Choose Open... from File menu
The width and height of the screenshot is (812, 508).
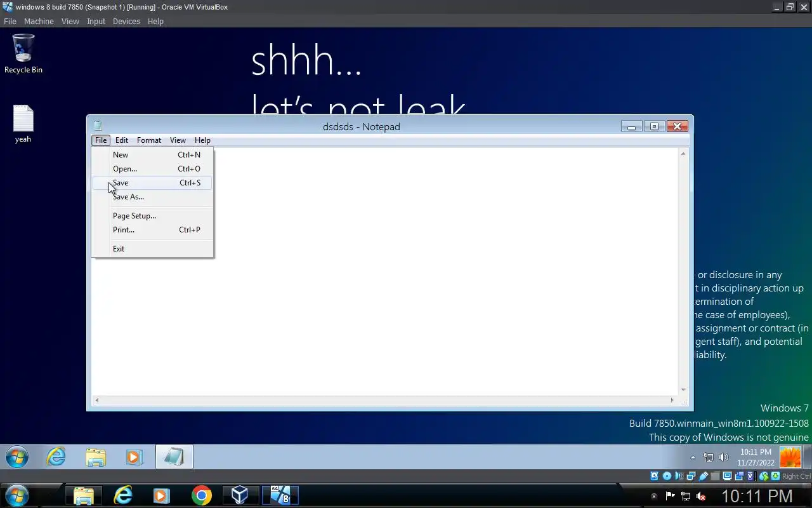click(152, 169)
